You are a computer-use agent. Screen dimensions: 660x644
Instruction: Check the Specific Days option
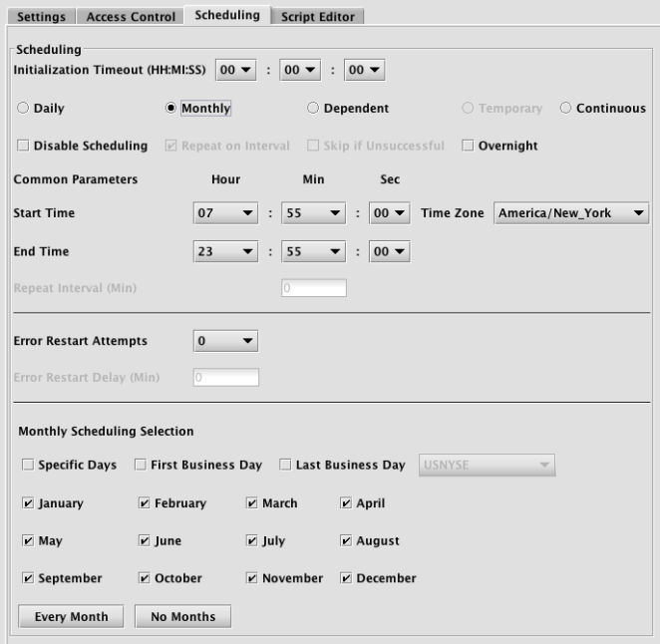click(x=27, y=466)
